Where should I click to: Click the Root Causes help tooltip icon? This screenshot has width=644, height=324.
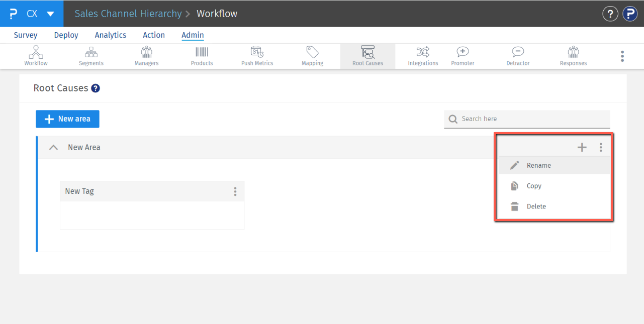[x=96, y=88]
